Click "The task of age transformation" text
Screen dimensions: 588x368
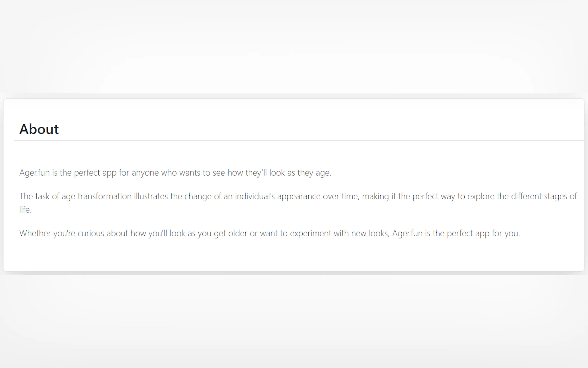click(x=75, y=196)
